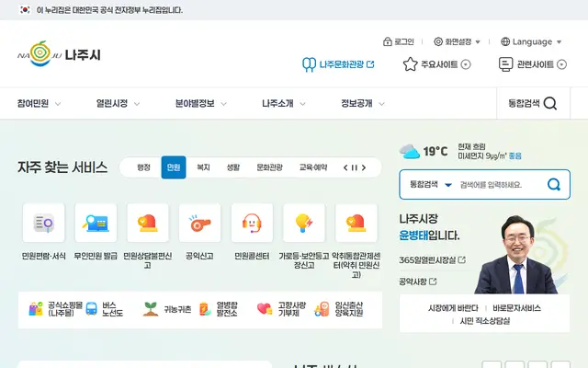The image size is (588, 368).
Task: Click the Naju city logo
Action: tap(59, 54)
